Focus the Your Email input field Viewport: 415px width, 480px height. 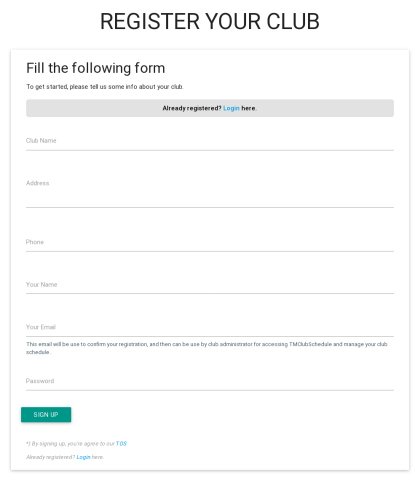point(210,328)
